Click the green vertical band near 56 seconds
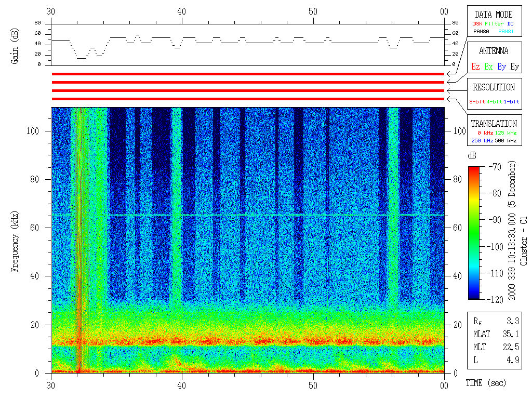This screenshot has width=532, height=399. 393,207
